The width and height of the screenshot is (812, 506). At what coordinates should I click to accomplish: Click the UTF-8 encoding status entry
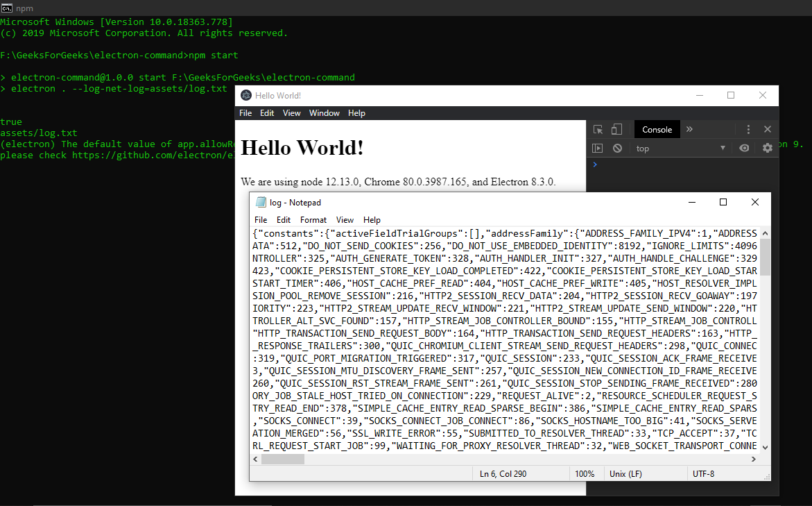click(703, 474)
